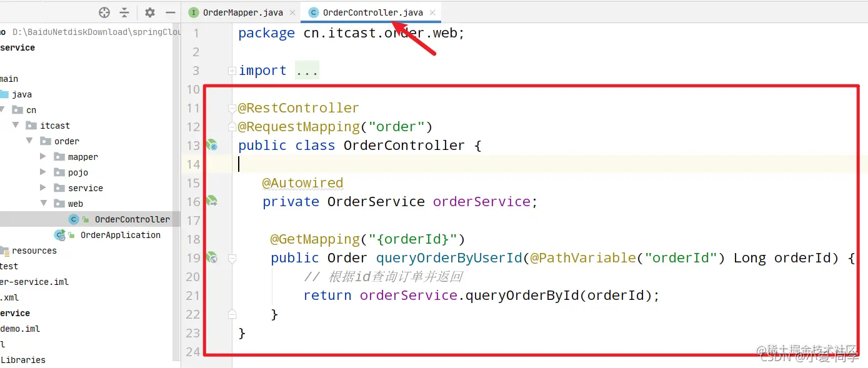Click the @PathVariable annotation
This screenshot has width=868, height=368.
click(x=582, y=258)
